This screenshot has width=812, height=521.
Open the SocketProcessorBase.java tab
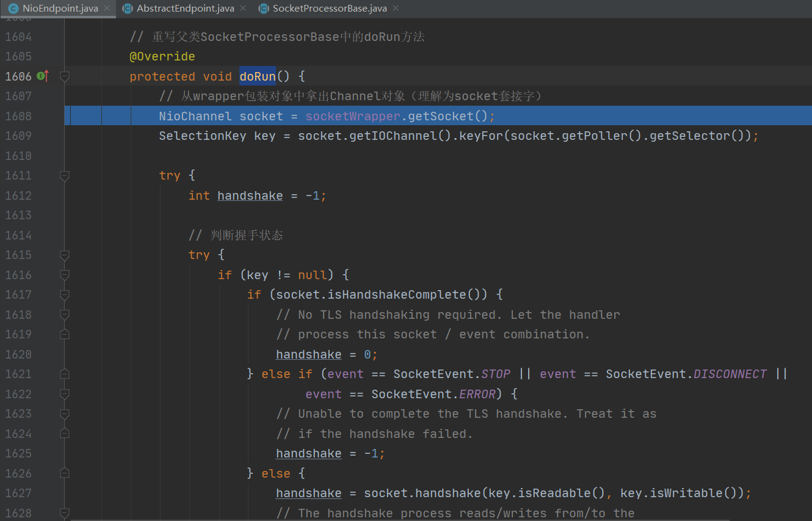329,9
